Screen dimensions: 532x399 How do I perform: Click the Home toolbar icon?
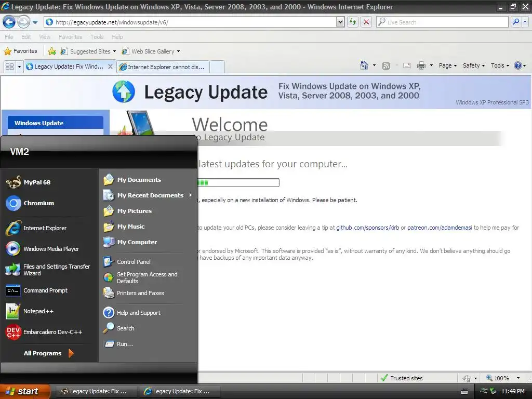364,65
